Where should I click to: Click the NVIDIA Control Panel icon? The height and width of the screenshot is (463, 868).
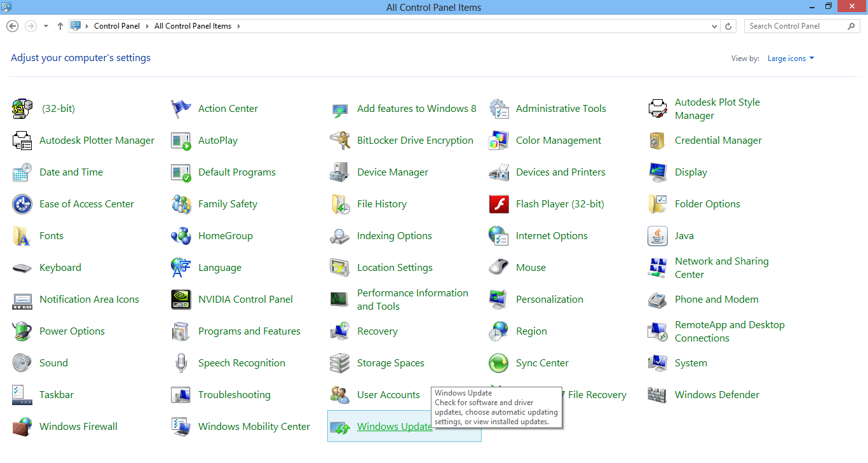[x=181, y=300]
